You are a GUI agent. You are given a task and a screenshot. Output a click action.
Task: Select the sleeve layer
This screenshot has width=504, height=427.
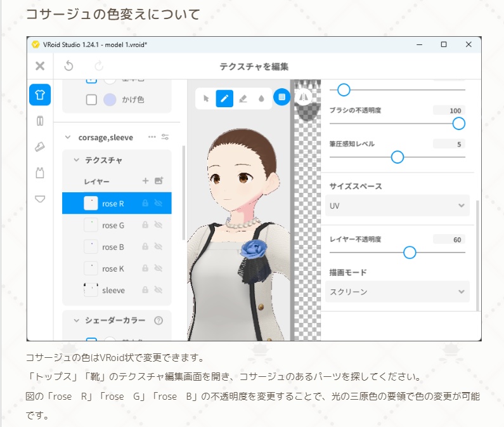point(117,290)
